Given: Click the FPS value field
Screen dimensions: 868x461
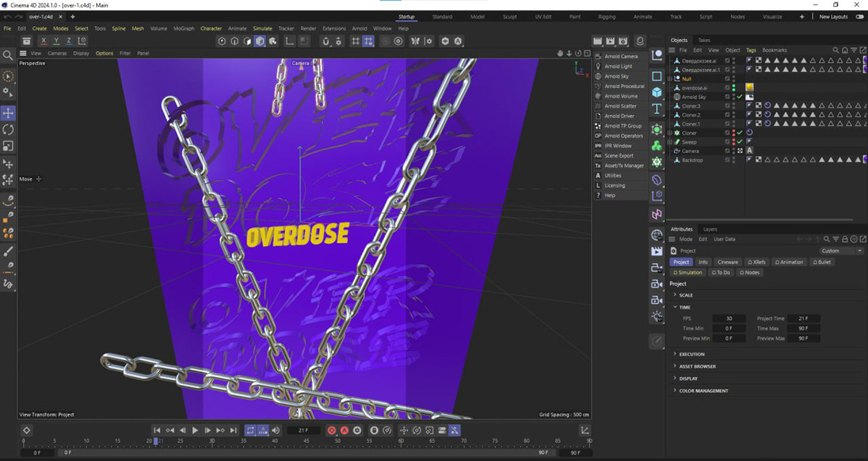Looking at the screenshot, I should [728, 319].
